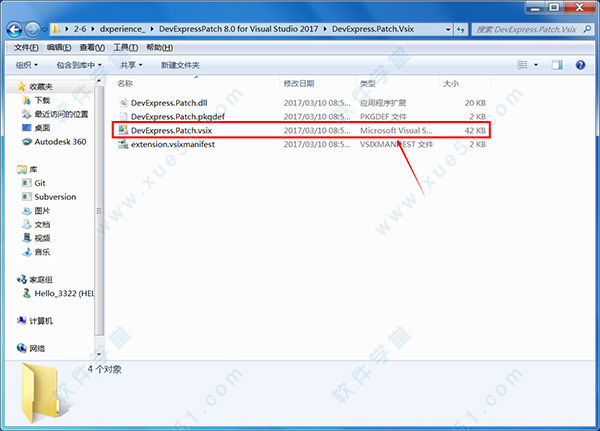Sort by the 名称 column header

coord(125,83)
